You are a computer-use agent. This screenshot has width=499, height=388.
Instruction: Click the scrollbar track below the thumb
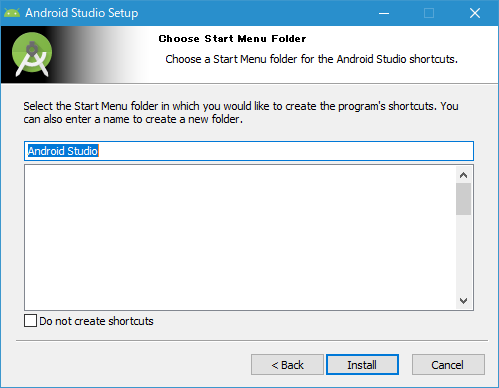click(463, 254)
